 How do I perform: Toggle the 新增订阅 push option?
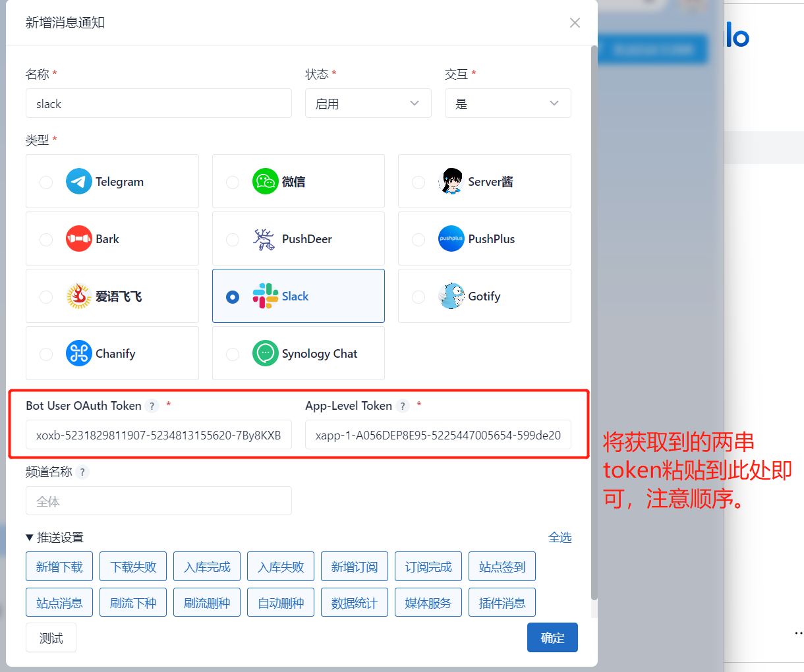[355, 567]
